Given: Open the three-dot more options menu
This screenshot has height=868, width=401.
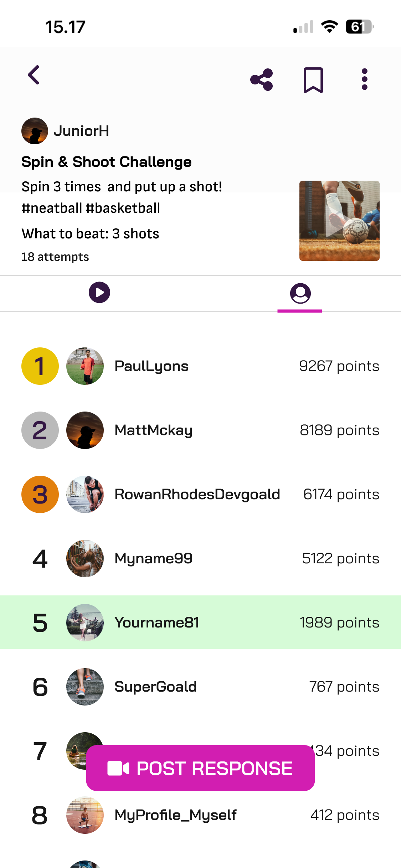Looking at the screenshot, I should click(364, 79).
